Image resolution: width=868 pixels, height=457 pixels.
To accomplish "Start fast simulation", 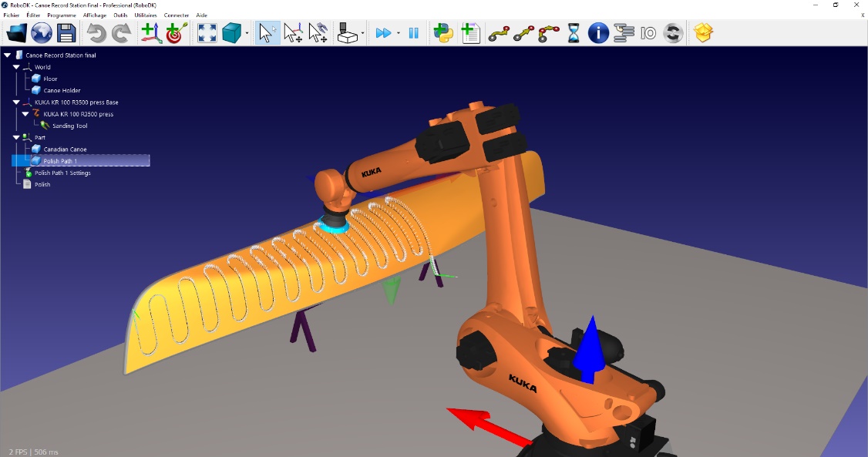I will (x=383, y=33).
